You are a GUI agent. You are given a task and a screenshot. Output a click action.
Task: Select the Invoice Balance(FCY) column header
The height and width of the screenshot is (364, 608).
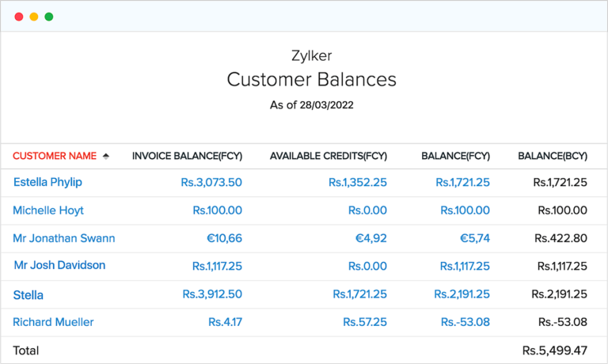[187, 157]
